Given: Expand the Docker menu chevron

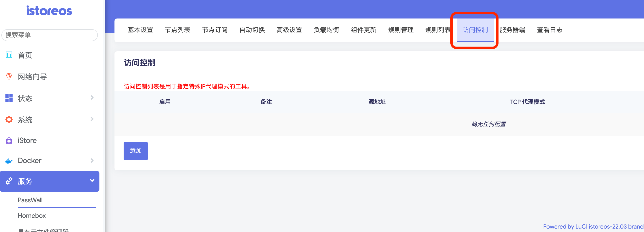Looking at the screenshot, I should click(x=92, y=161).
